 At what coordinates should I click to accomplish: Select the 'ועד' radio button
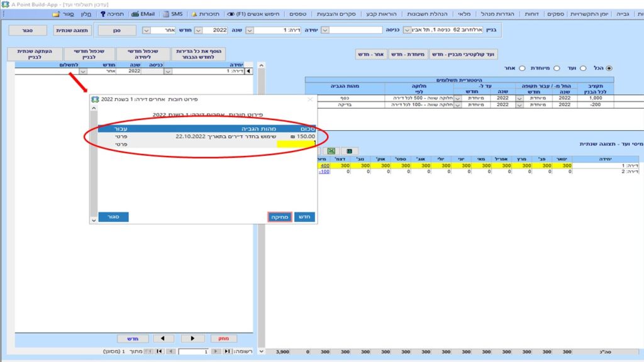pos(582,68)
